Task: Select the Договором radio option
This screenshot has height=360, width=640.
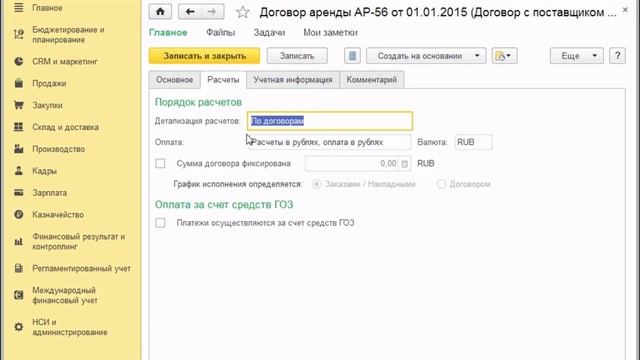Action: (x=441, y=184)
